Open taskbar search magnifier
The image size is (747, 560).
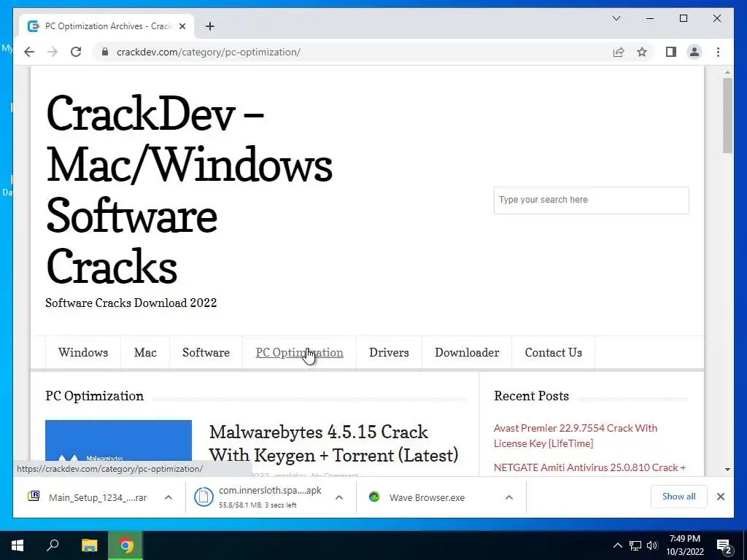tap(53, 545)
